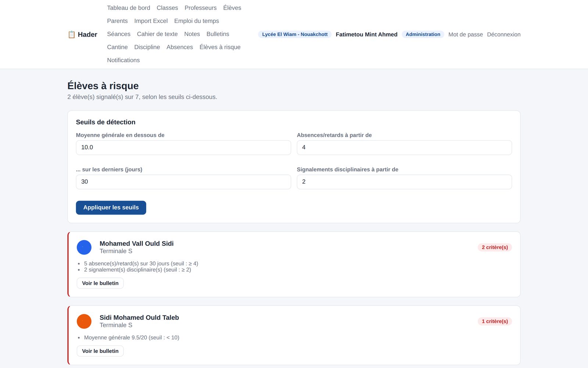Open the Tableau de bord page

pyautogui.click(x=129, y=8)
